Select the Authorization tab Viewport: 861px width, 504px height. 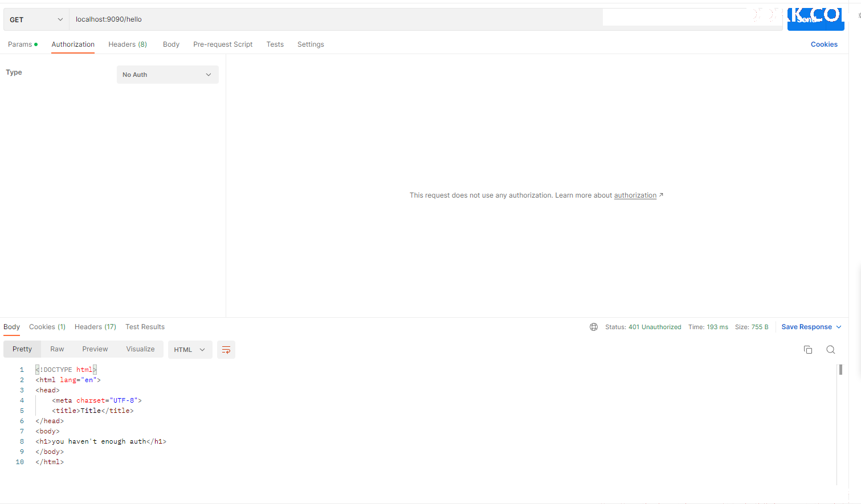click(73, 44)
